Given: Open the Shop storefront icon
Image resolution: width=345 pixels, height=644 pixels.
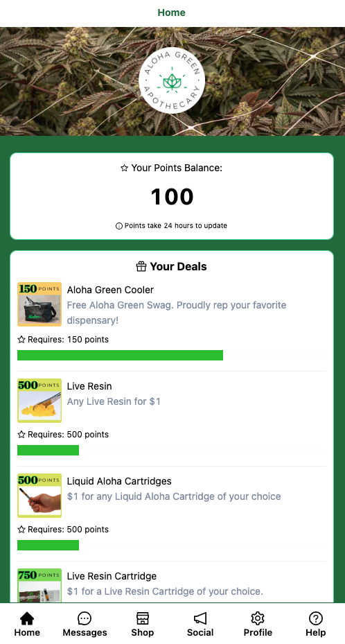Looking at the screenshot, I should 142,618.
